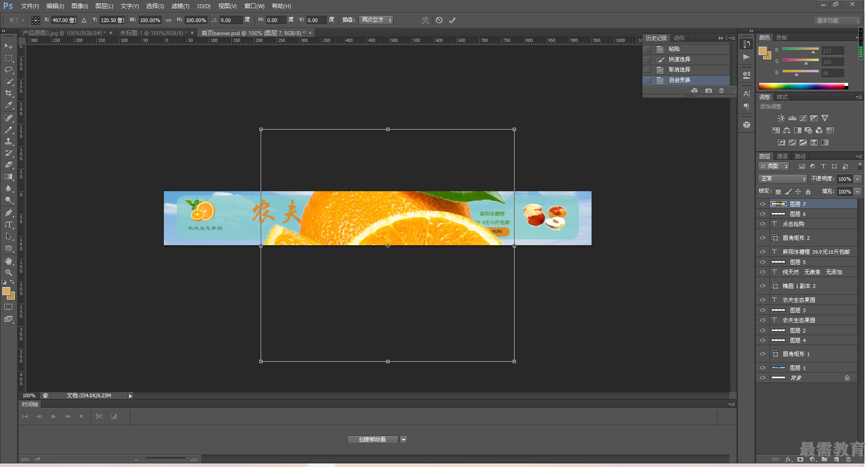The image size is (868, 467).
Task: Hide layer 图层 5
Action: [x=763, y=262]
